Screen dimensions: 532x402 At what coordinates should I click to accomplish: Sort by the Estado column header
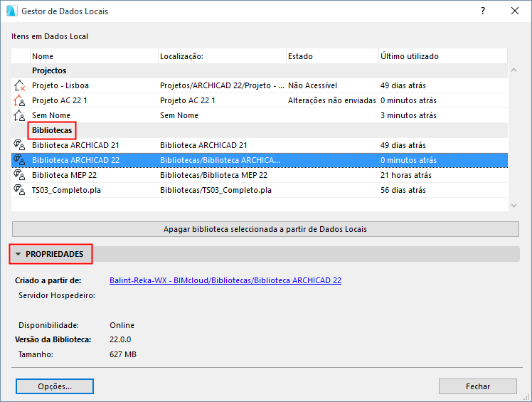333,56
